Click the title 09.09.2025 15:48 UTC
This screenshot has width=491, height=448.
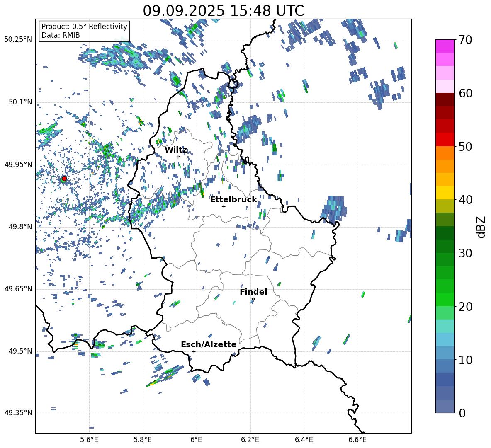[x=223, y=11]
